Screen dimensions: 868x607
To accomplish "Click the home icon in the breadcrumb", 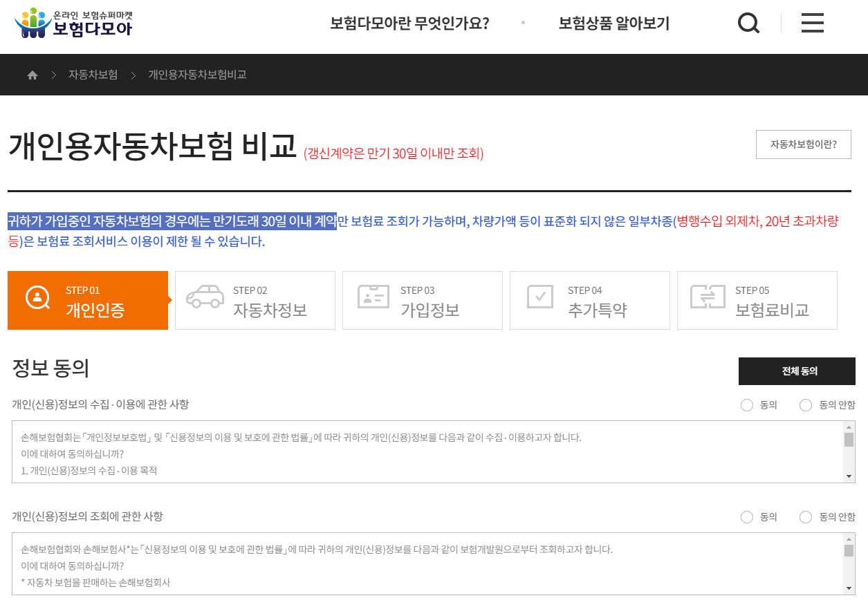I will [x=32, y=74].
